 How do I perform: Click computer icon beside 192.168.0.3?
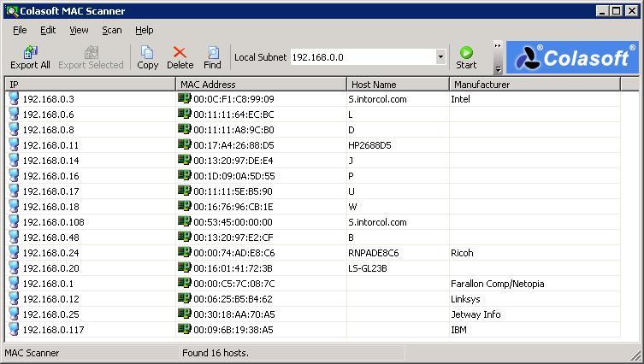[14, 99]
